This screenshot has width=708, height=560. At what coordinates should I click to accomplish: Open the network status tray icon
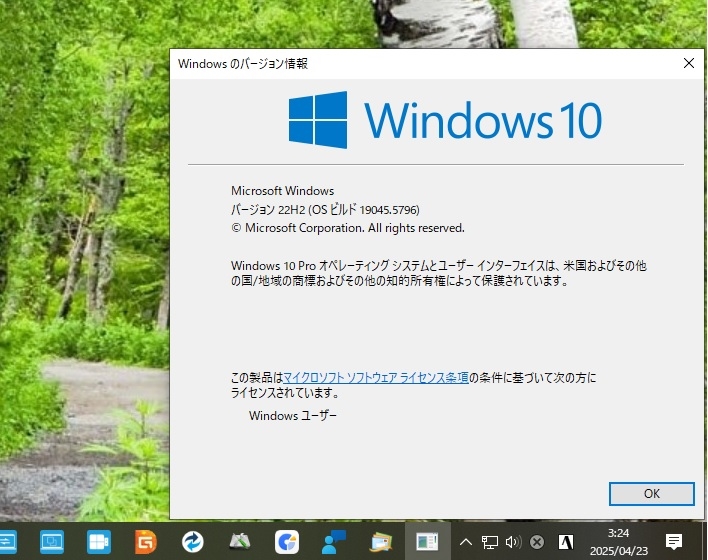coord(489,541)
